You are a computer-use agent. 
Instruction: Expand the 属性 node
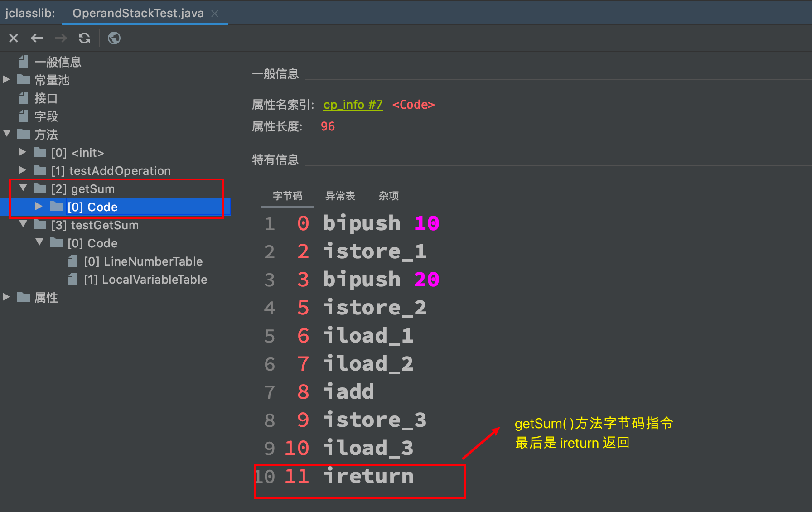[x=6, y=297]
